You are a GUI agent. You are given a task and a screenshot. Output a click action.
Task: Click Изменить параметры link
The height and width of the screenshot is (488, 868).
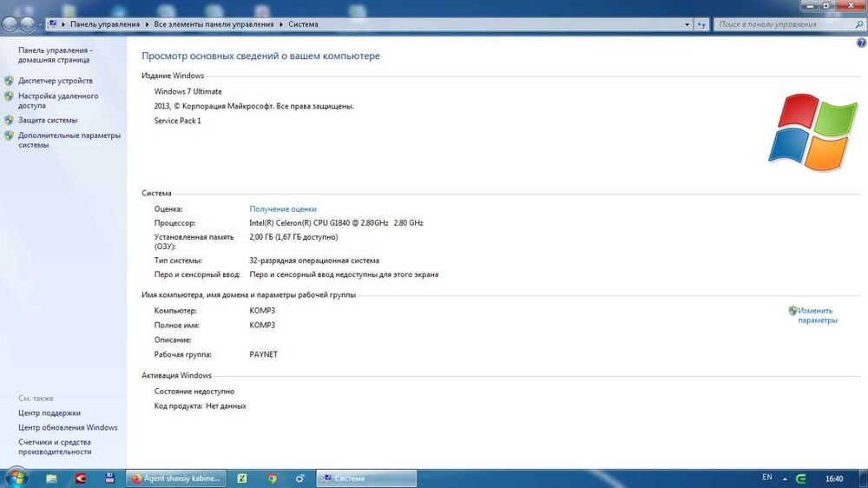(x=818, y=316)
